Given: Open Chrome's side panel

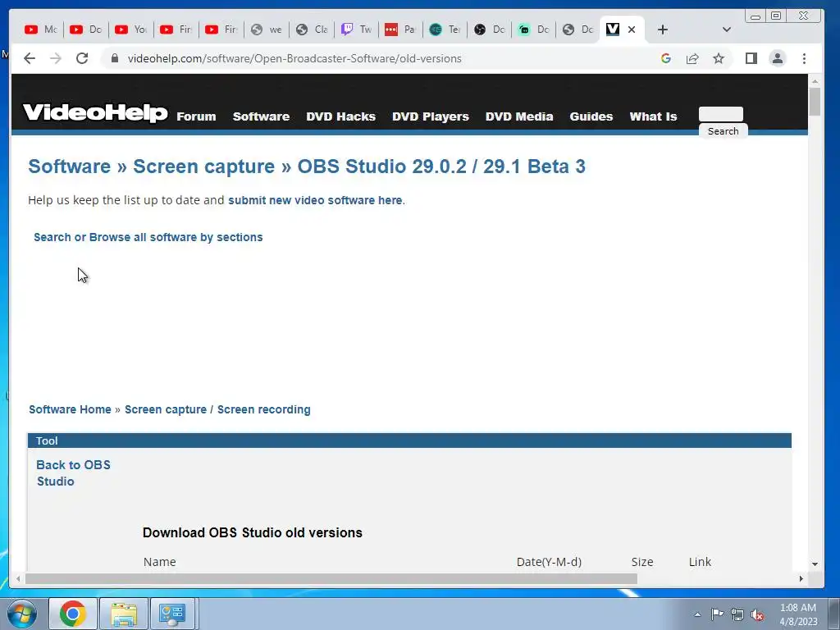Looking at the screenshot, I should [x=751, y=58].
